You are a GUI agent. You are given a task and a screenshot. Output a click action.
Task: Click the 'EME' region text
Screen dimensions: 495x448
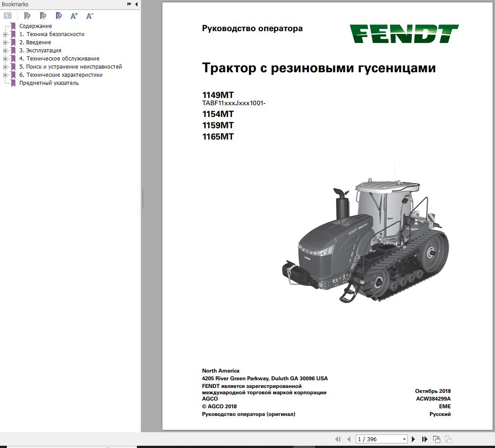tap(445, 406)
